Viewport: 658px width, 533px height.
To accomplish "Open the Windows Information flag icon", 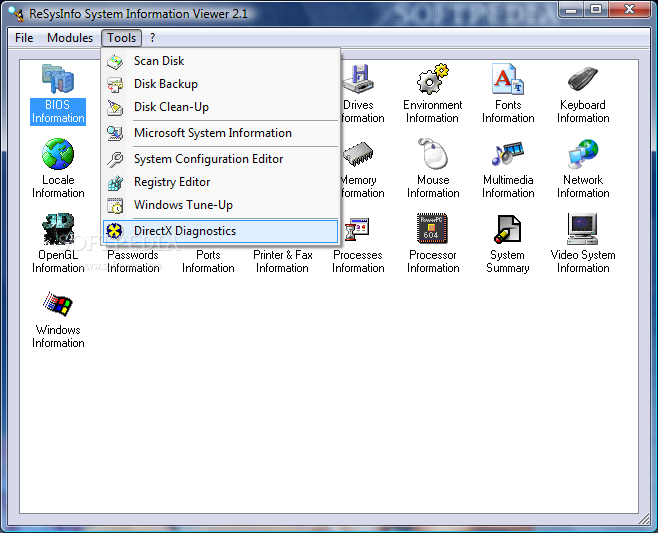I will [58, 304].
